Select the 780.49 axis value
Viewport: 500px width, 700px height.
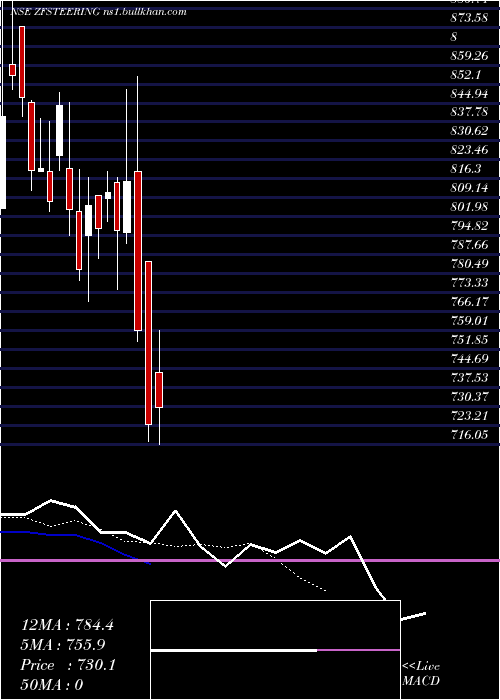click(x=469, y=264)
